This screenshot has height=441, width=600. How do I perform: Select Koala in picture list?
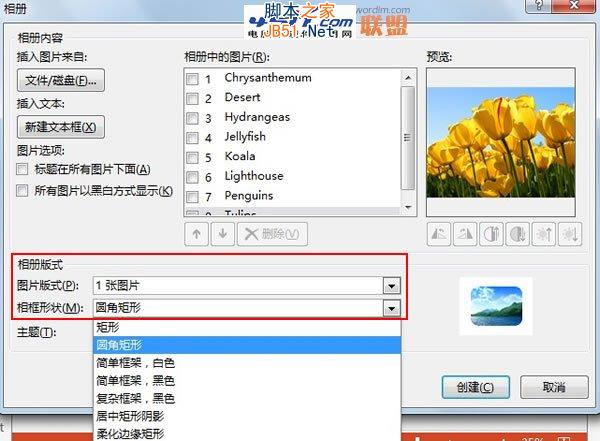tap(240, 156)
